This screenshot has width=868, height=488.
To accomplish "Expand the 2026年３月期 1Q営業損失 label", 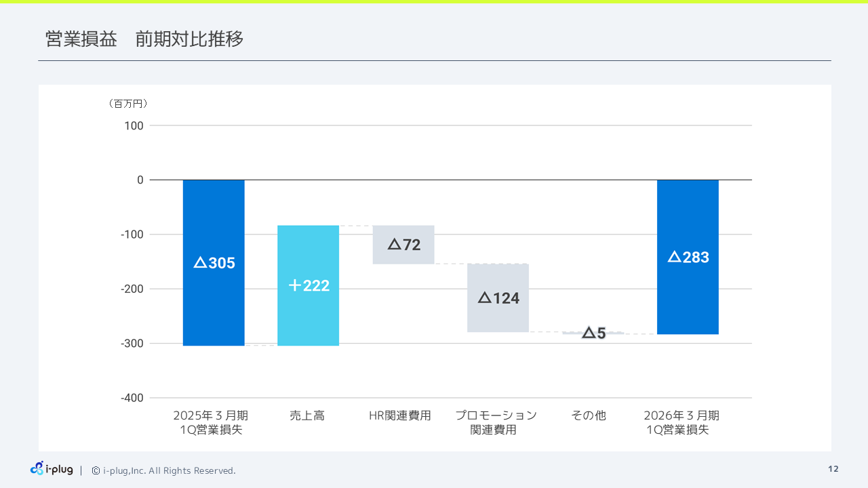I will pyautogui.click(x=681, y=422).
